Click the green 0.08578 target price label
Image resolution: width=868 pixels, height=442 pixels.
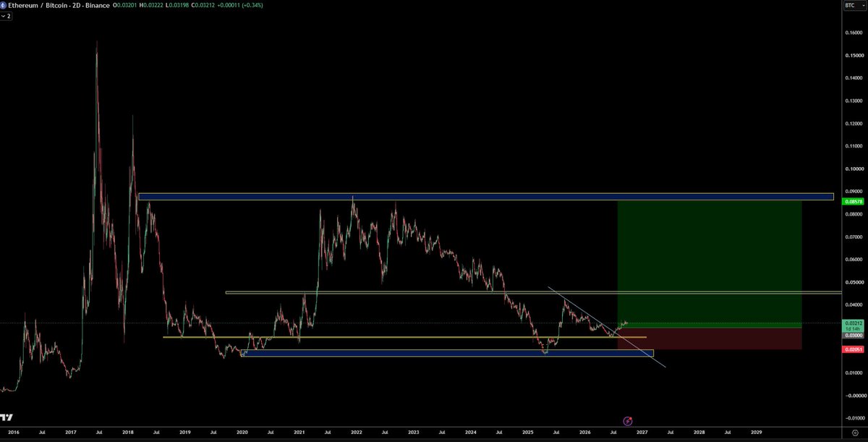click(854, 200)
